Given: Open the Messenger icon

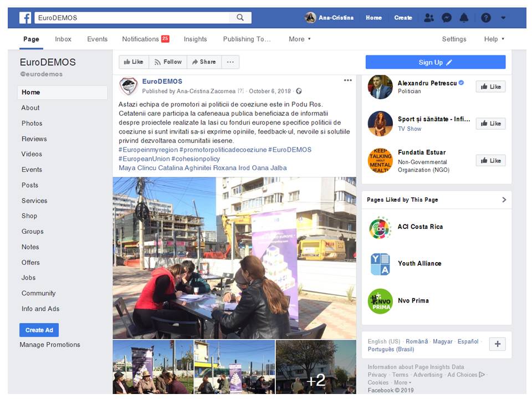Looking at the screenshot, I should coord(447,18).
